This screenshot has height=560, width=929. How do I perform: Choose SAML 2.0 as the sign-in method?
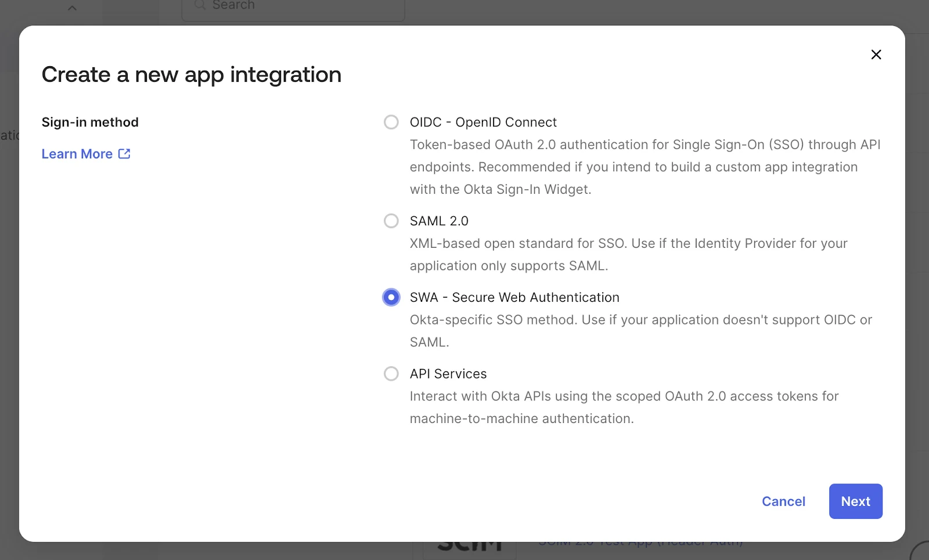439,221
